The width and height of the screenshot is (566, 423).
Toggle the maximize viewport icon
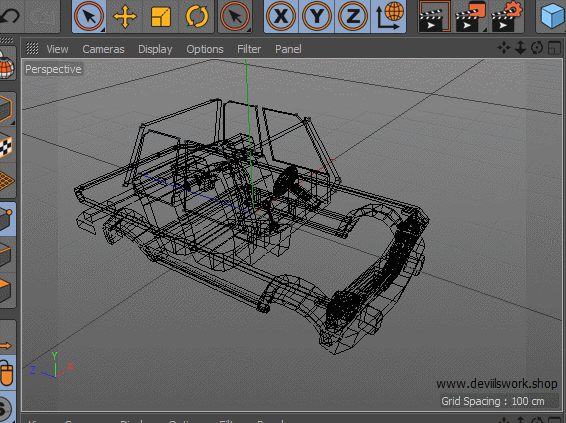[554, 48]
